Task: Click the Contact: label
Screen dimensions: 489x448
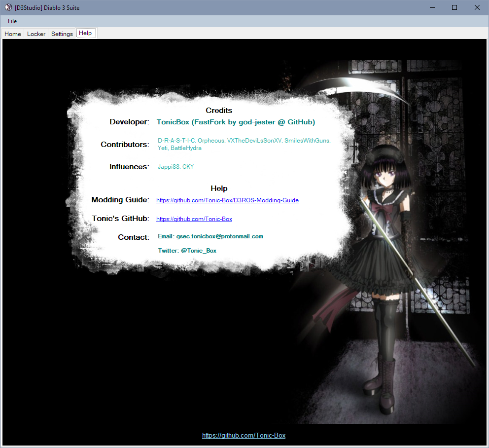Action: click(134, 237)
